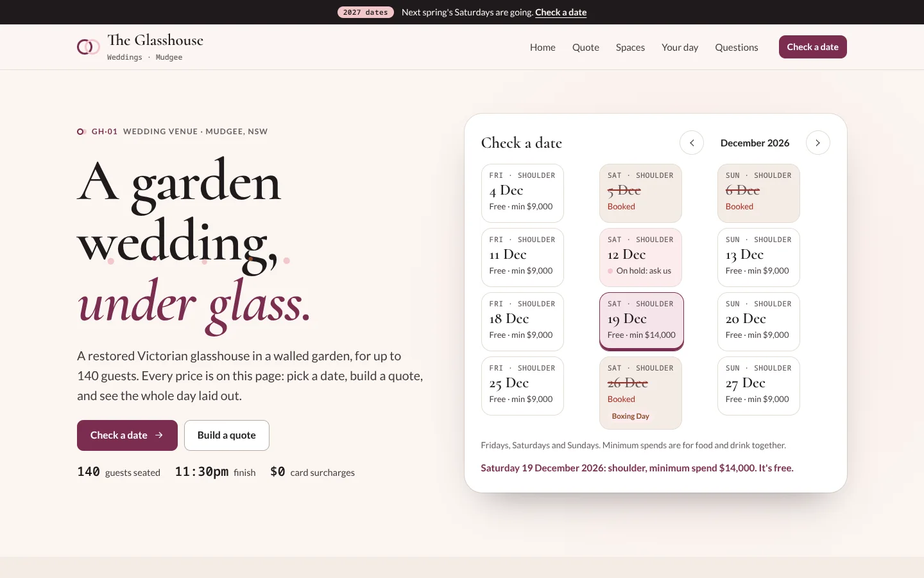Click the 2027 dates badge
Screen dimensions: 924x578
[x=366, y=12]
